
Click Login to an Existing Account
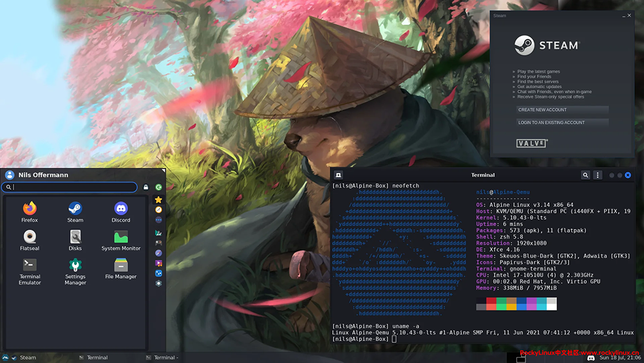click(562, 123)
